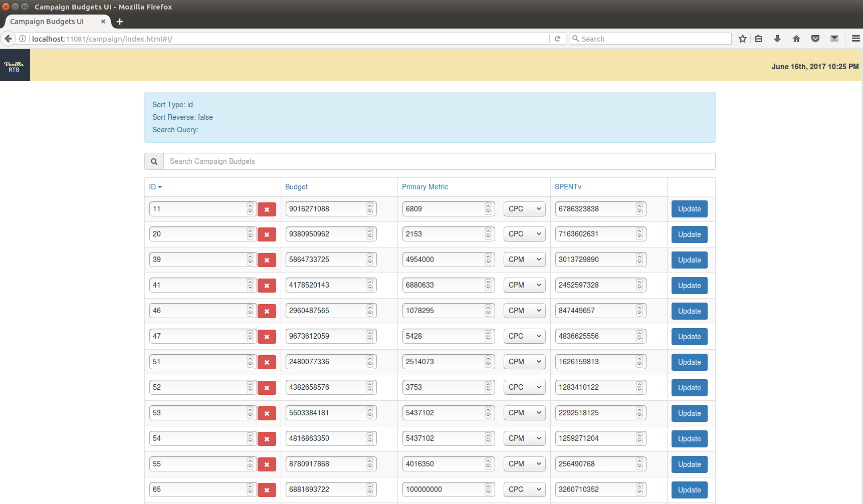Delete campaign row with ID 41

(x=267, y=286)
